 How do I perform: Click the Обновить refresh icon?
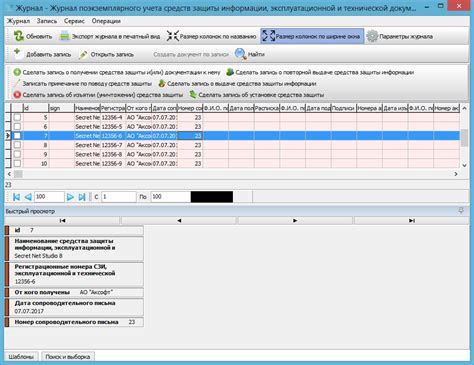[x=18, y=36]
